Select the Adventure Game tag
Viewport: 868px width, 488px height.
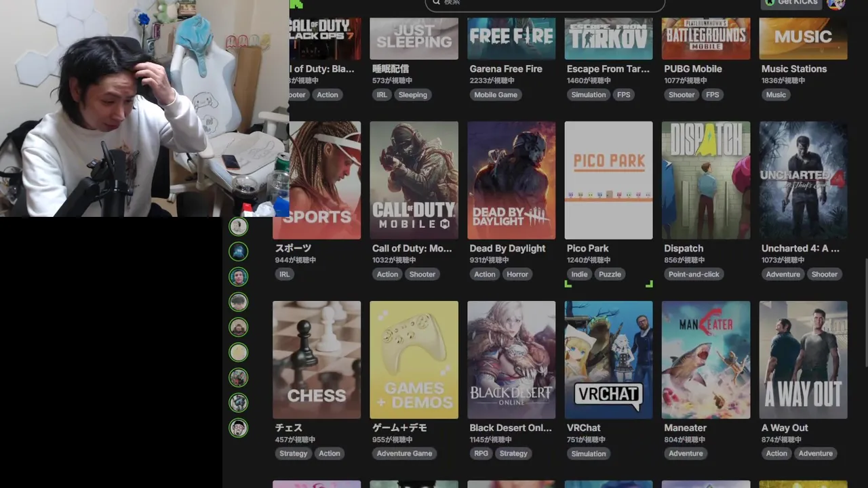tap(404, 453)
